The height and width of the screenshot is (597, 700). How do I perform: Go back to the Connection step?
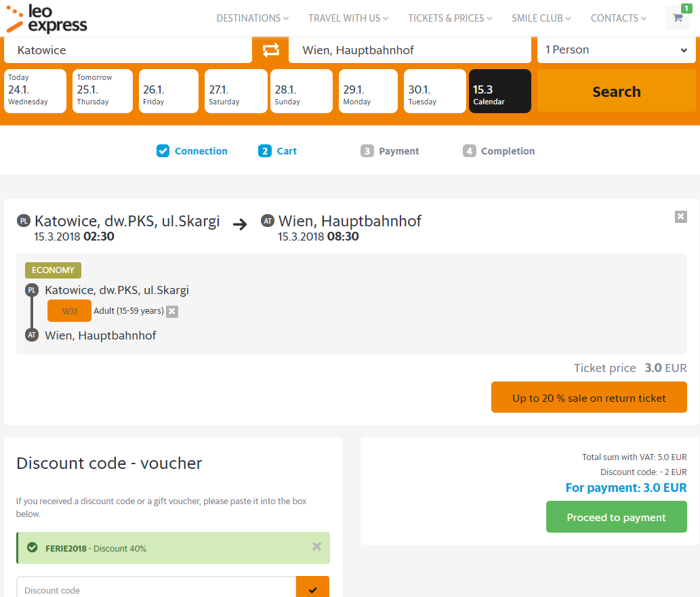tap(201, 151)
